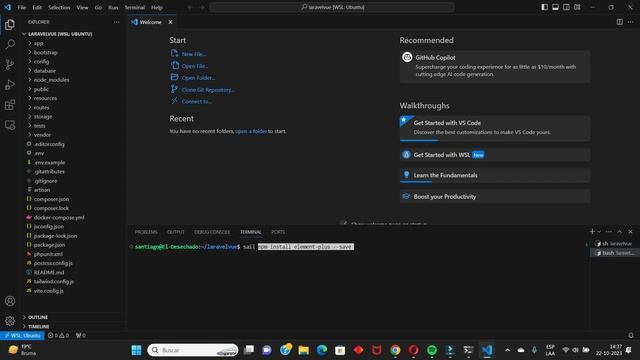Viewport: 640px width, 360px height.
Task: Click the Open Folder... link
Action: 198,78
